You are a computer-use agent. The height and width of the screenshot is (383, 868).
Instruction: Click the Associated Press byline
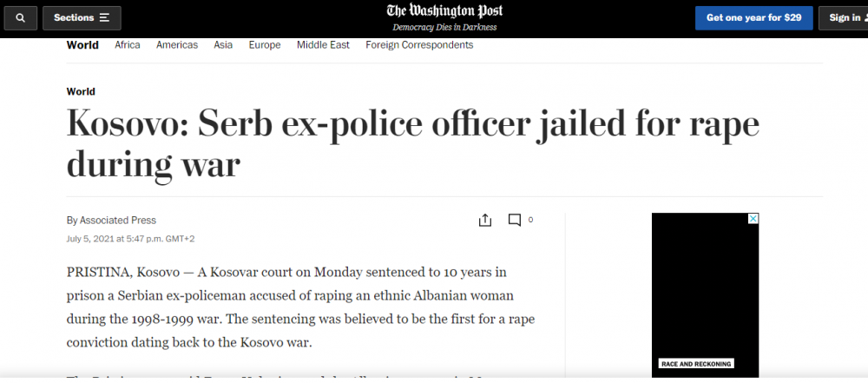(118, 220)
